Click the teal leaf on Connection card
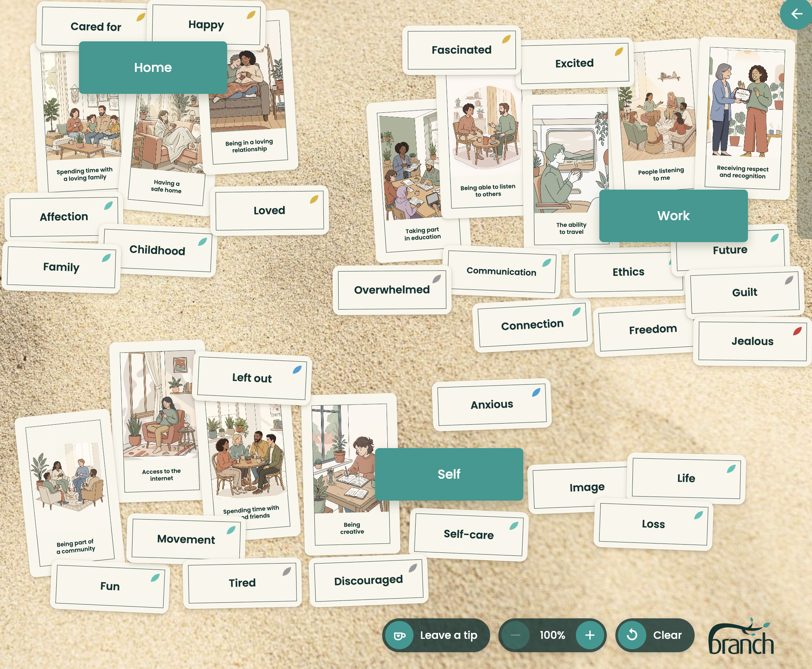The width and height of the screenshot is (812, 669). 577,312
